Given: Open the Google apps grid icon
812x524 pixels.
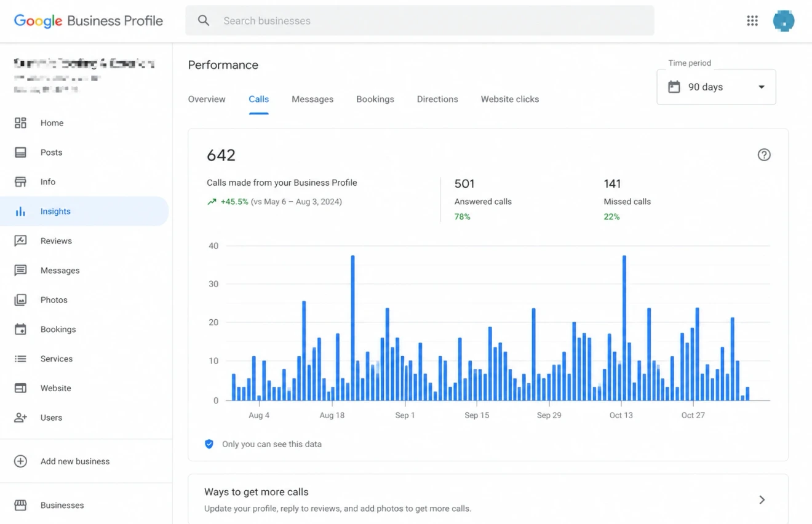Looking at the screenshot, I should pos(752,21).
